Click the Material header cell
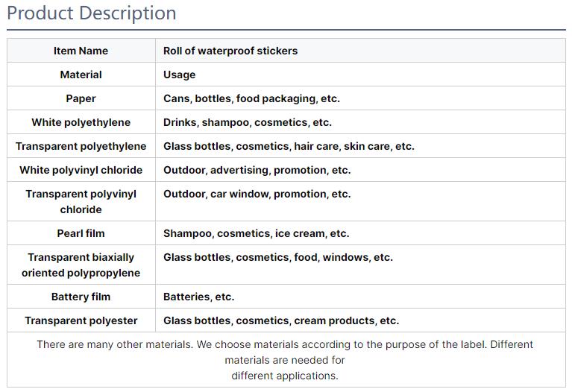 [81, 75]
